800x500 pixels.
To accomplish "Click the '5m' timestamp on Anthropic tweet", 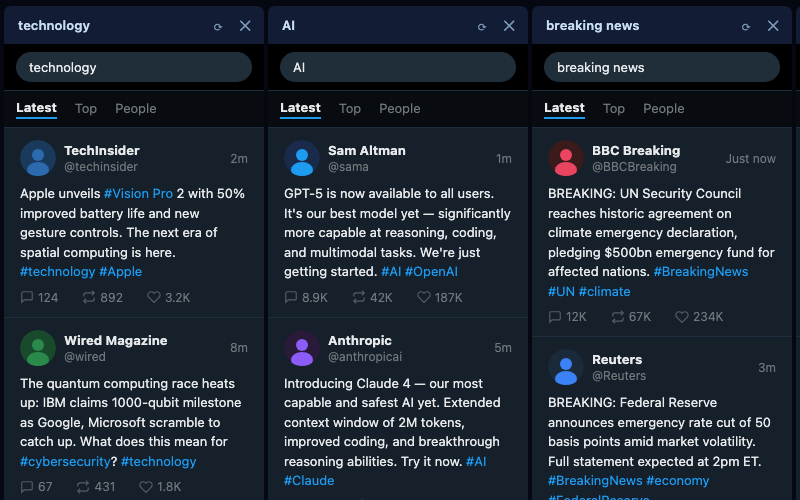I will pyautogui.click(x=503, y=348).
